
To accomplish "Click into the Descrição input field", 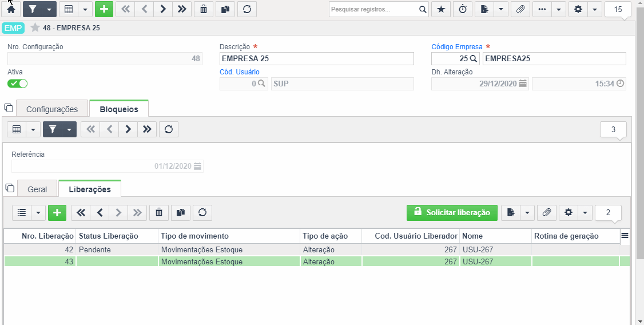I will (317, 59).
